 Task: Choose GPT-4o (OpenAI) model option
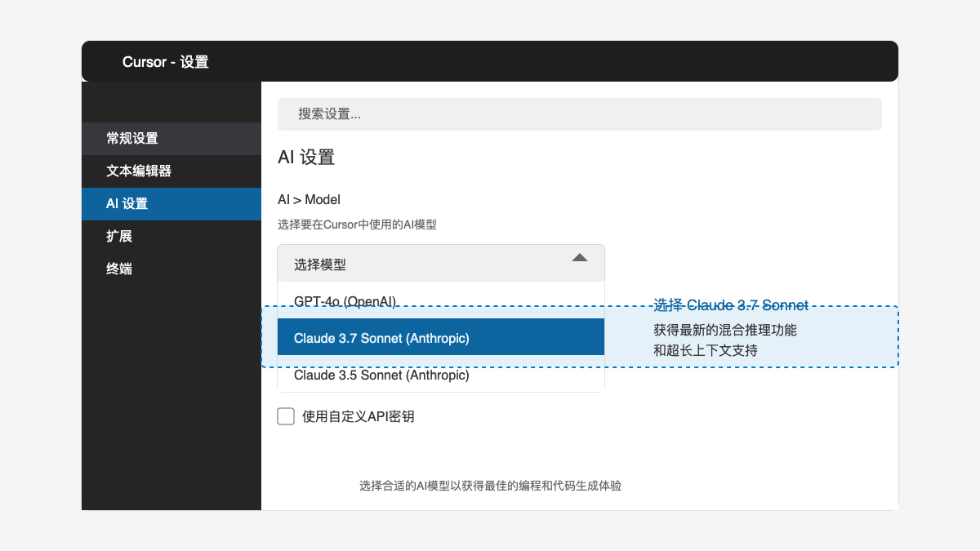[x=441, y=300]
